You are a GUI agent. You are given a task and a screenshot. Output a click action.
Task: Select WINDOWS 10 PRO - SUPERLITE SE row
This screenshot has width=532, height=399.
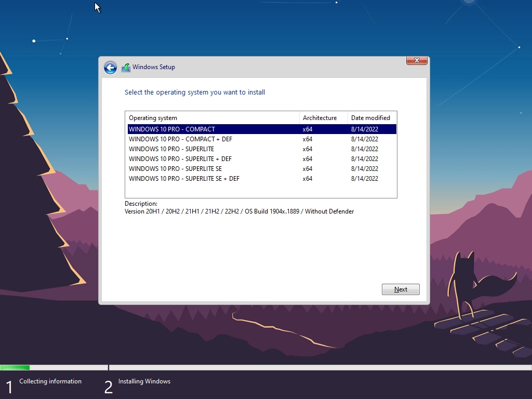tap(262, 169)
